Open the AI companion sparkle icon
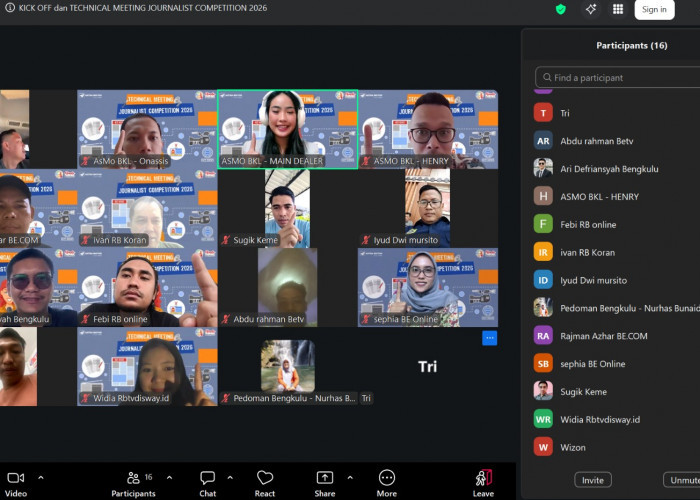 coord(591,9)
